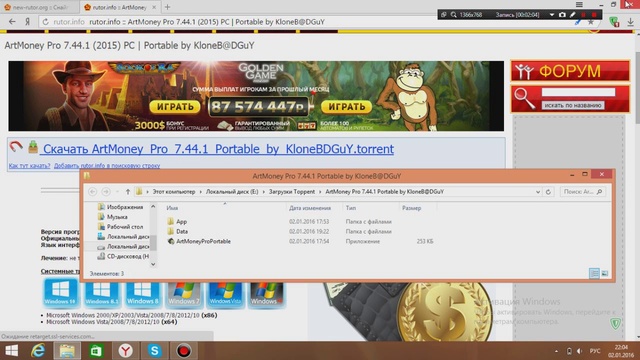Open the browser hamburger menu

click(579, 4)
